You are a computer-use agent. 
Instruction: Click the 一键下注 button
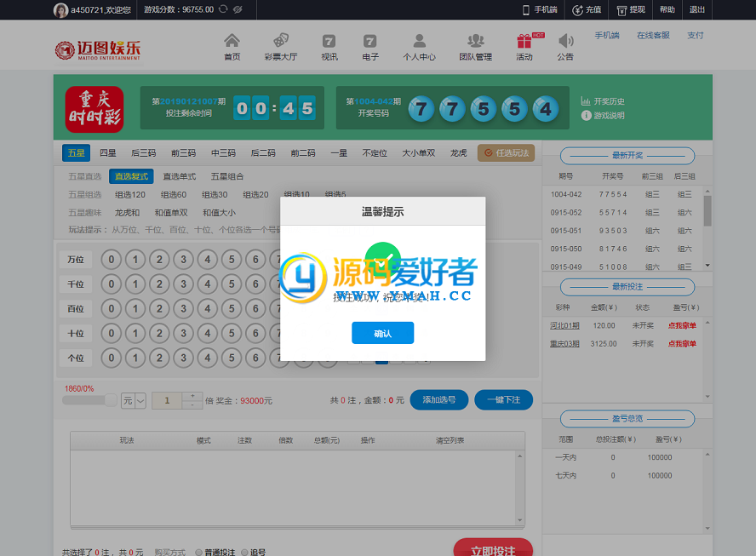[x=502, y=400]
